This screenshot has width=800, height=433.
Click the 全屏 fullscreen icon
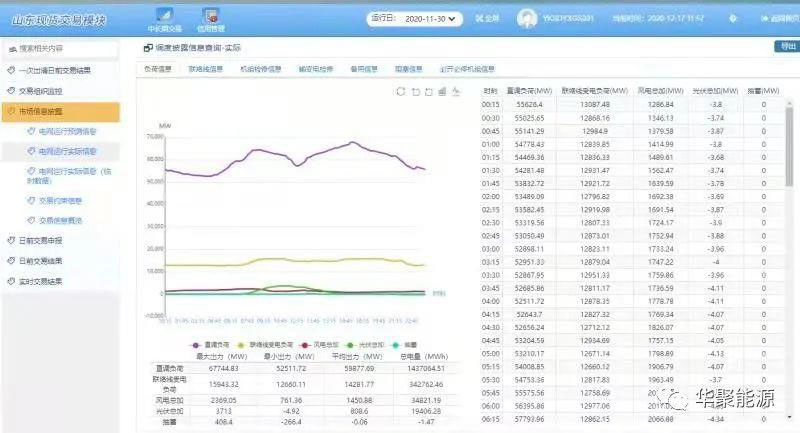[487, 18]
